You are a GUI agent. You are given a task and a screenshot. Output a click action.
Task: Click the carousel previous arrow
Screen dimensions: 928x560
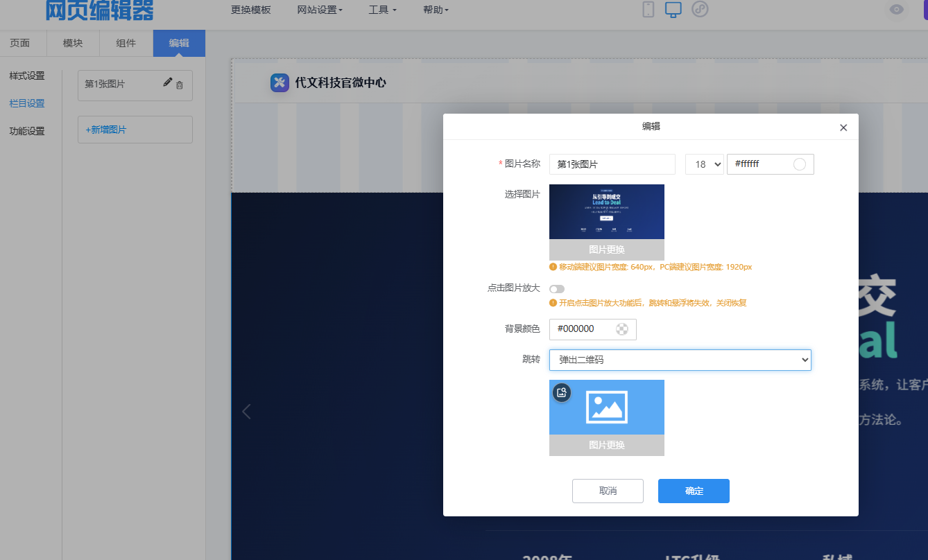(x=246, y=411)
